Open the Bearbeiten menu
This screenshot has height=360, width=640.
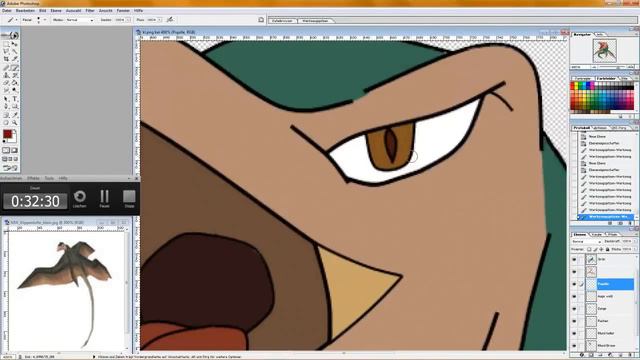pos(25,10)
